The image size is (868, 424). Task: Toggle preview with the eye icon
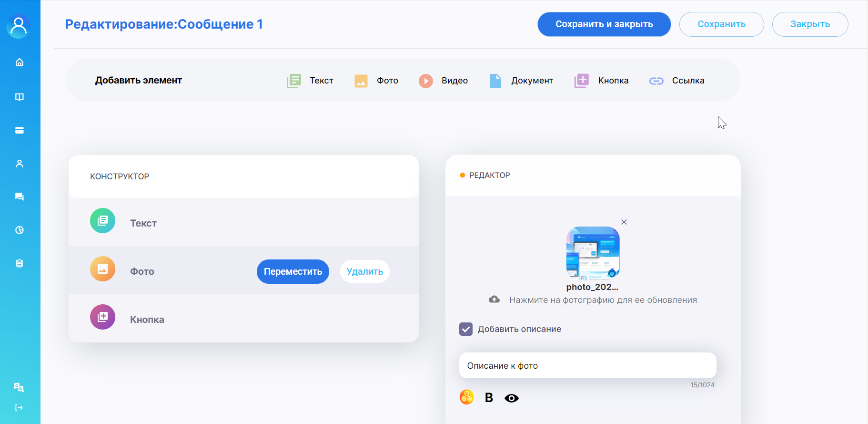point(512,398)
